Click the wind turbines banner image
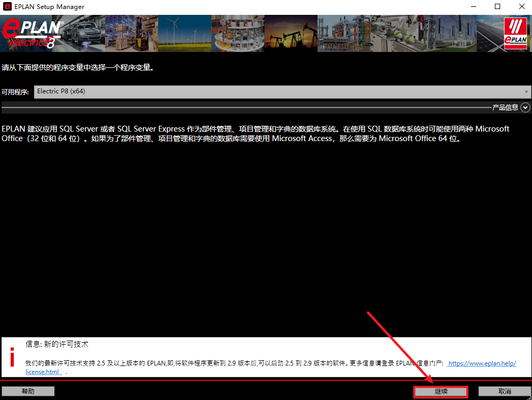 (x=185, y=33)
